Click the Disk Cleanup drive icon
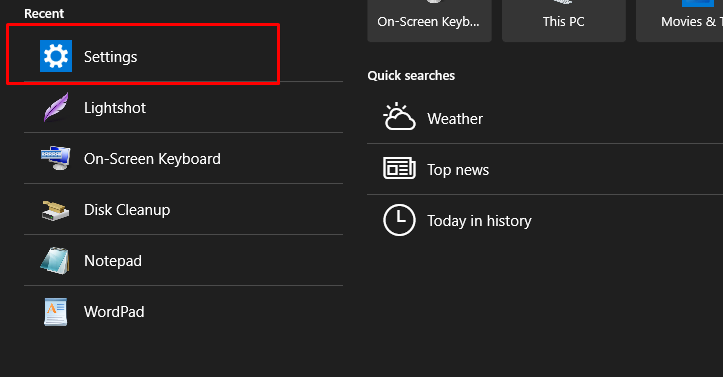Screen dimensions: 723x377 pyautogui.click(x=55, y=210)
